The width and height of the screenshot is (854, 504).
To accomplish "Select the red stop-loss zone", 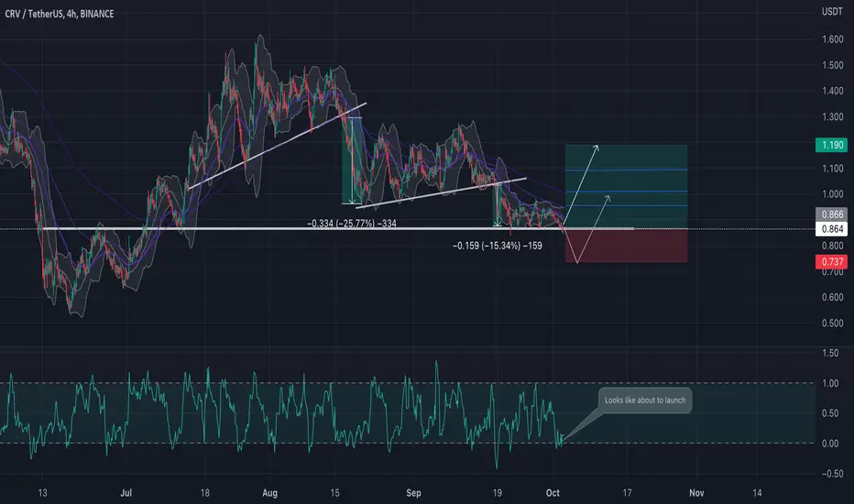I will coord(626,246).
